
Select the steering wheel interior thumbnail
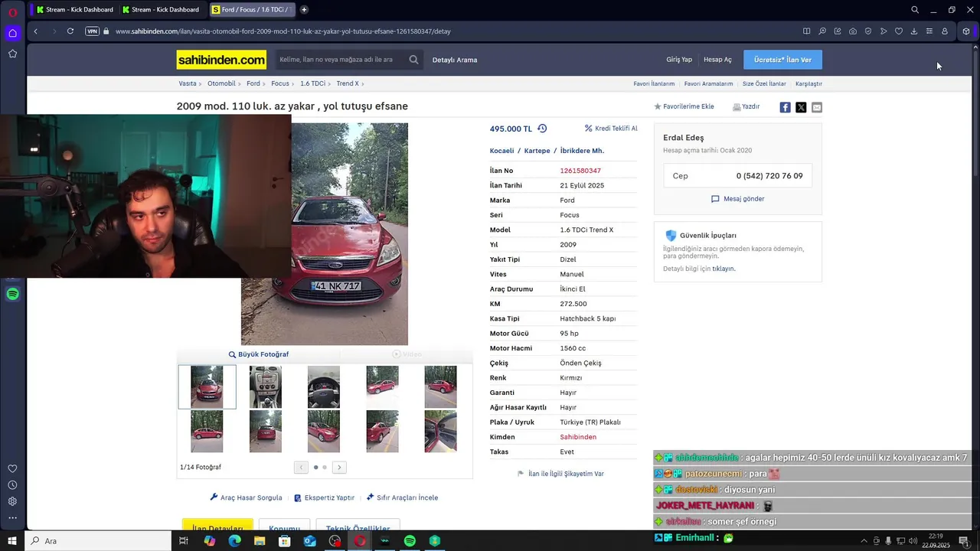pos(324,387)
